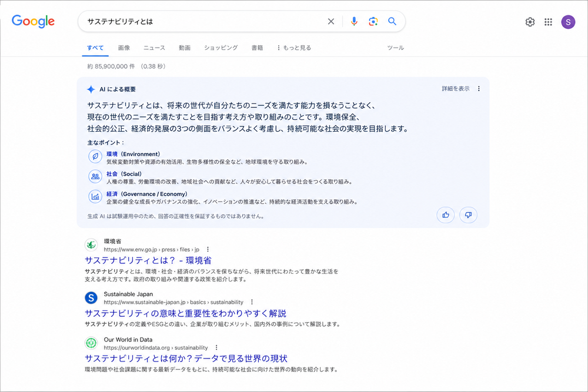Click the 環境省 site favicon
The width and height of the screenshot is (588, 392).
(91, 245)
